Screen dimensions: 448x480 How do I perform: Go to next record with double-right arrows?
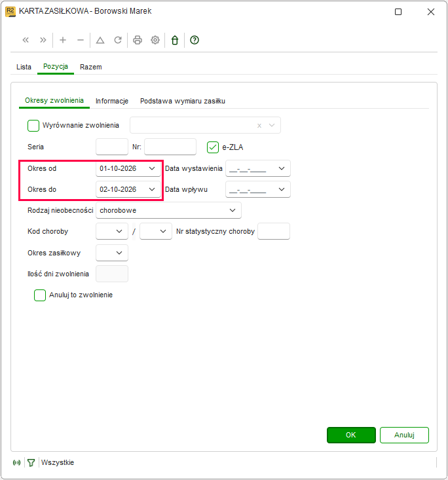click(43, 40)
